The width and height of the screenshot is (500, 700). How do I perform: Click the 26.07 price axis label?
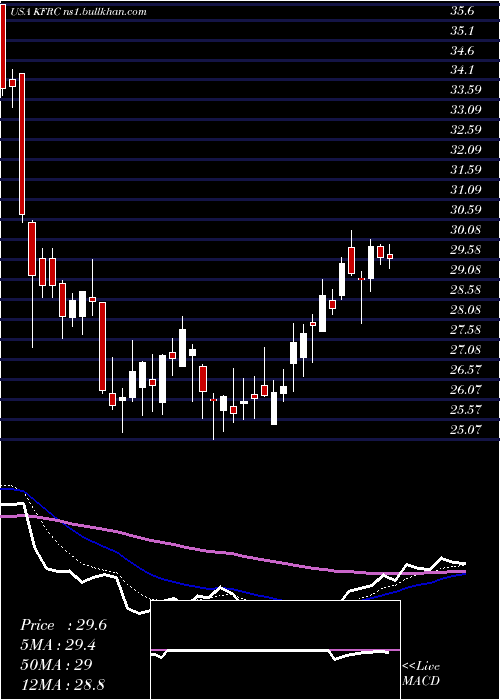(465, 390)
